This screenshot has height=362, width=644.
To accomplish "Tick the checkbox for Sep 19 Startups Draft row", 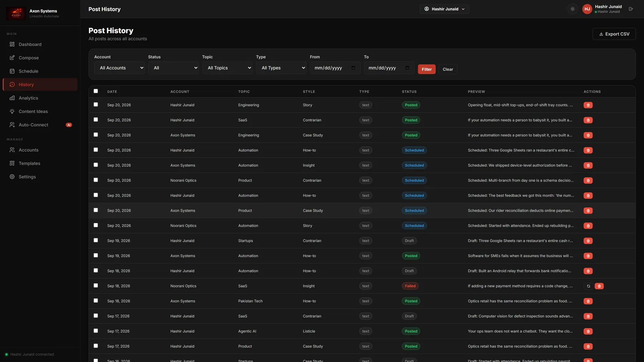I will tap(96, 240).
